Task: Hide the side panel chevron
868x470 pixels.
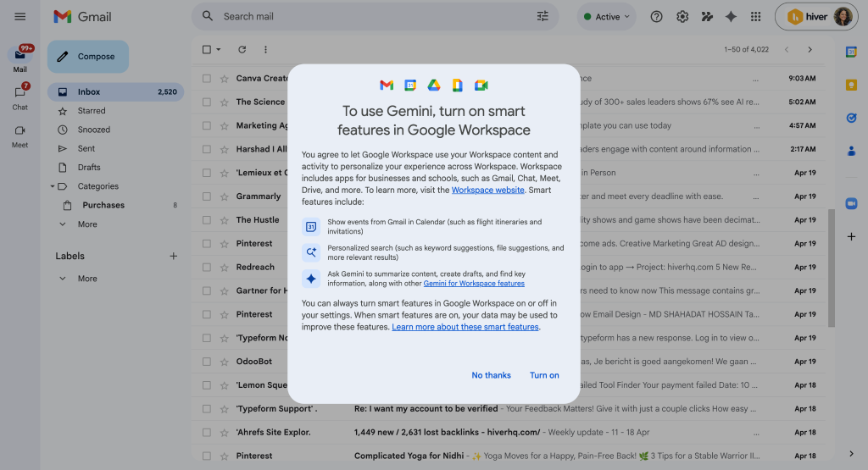Action: (851, 453)
